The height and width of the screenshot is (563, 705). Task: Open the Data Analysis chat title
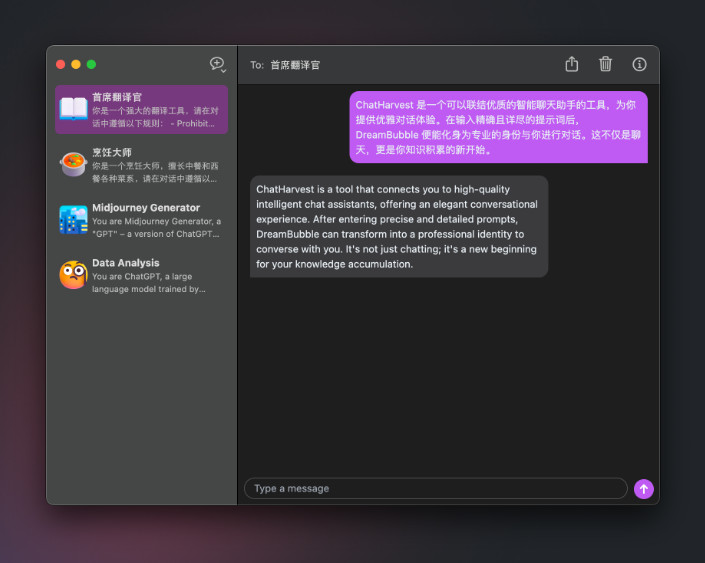[126, 263]
